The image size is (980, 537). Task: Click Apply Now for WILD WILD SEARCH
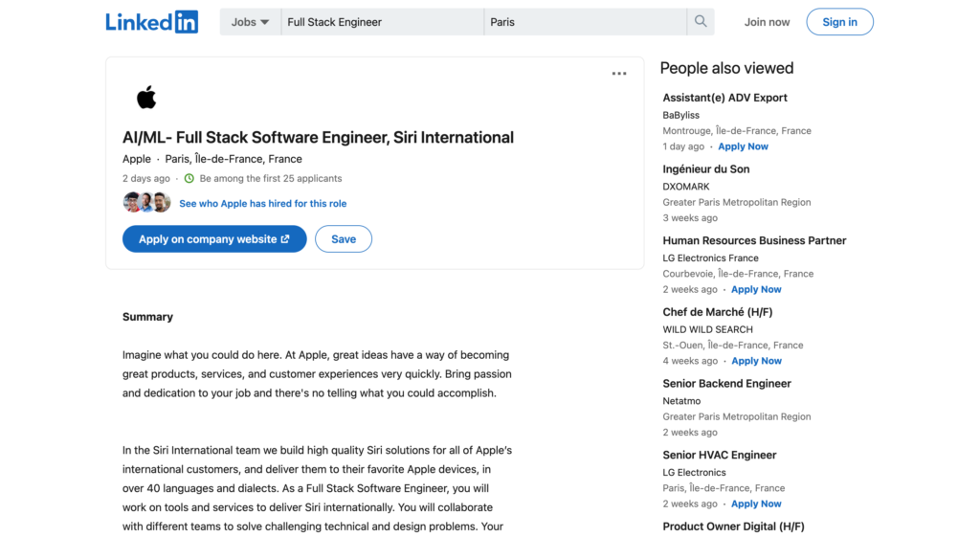pos(756,361)
